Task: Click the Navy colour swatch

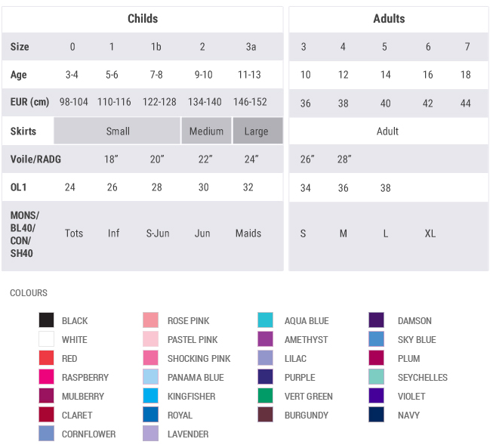Action: point(377,415)
